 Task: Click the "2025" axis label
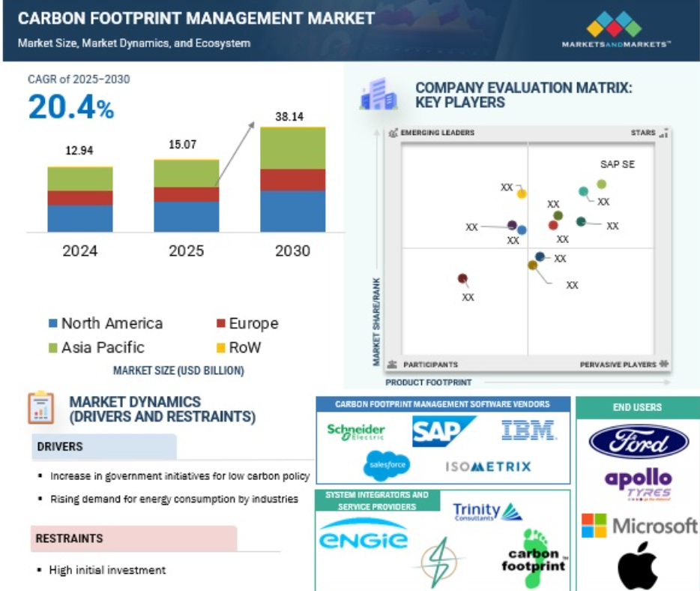click(186, 251)
